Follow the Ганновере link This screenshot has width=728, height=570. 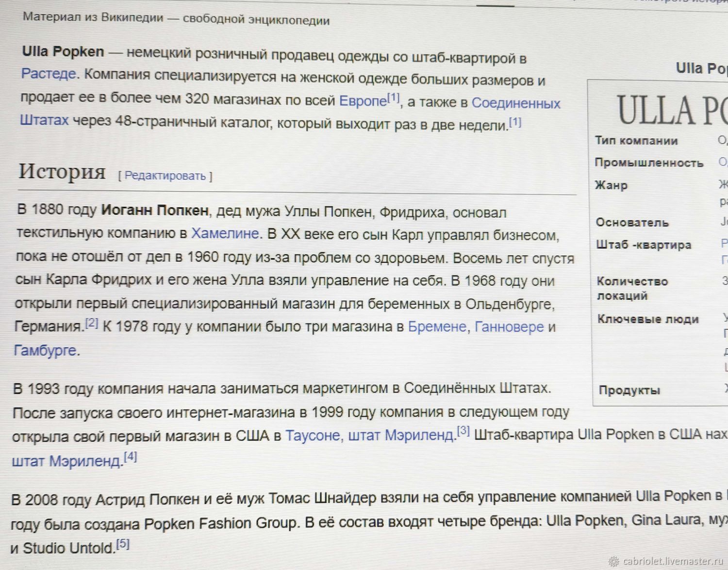coord(509,327)
